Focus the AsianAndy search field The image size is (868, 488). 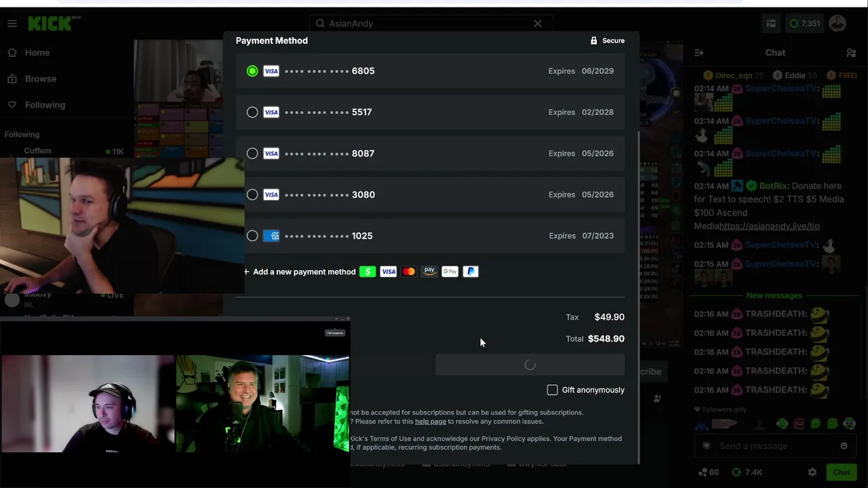[x=431, y=24]
